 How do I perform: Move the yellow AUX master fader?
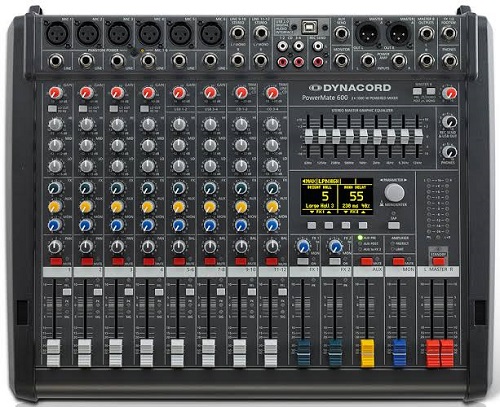pyautogui.click(x=367, y=353)
